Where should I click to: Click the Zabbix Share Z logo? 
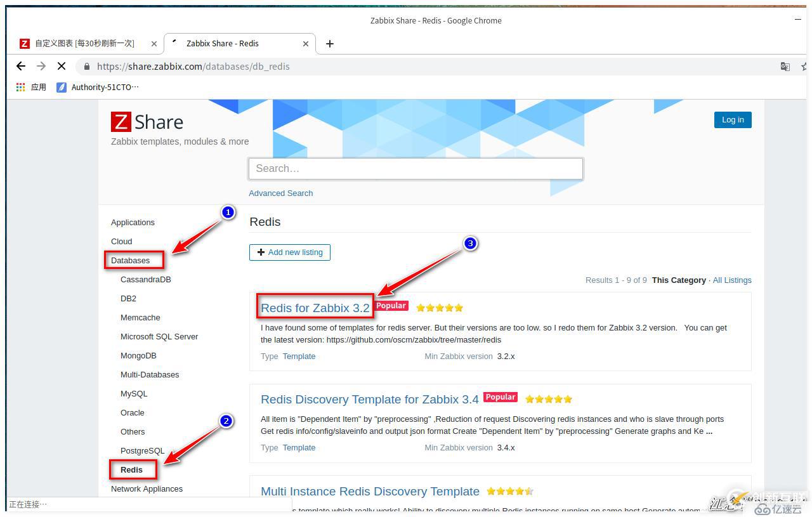(x=121, y=122)
